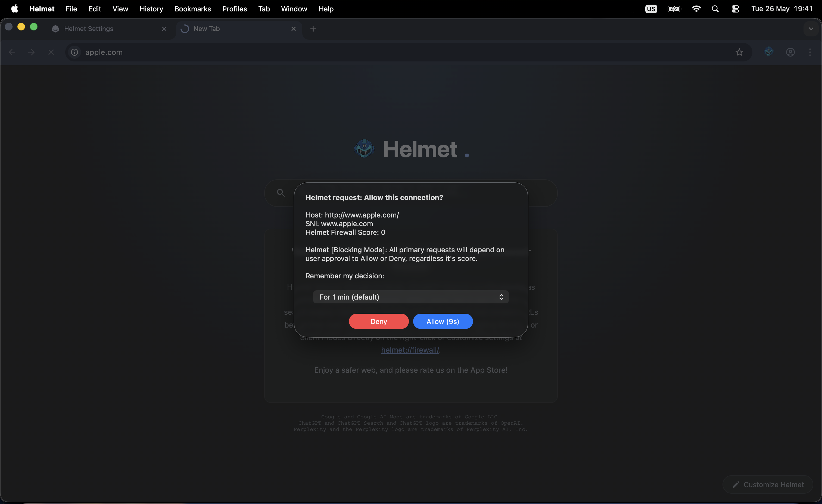Click the dialog title text

374,197
